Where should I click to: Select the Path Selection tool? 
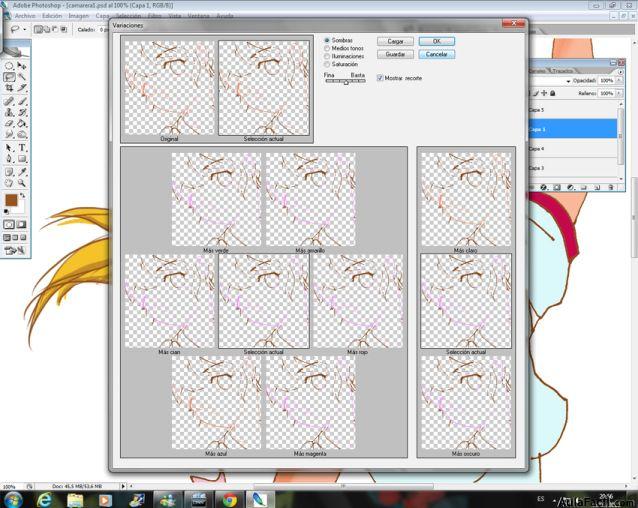tap(9, 148)
